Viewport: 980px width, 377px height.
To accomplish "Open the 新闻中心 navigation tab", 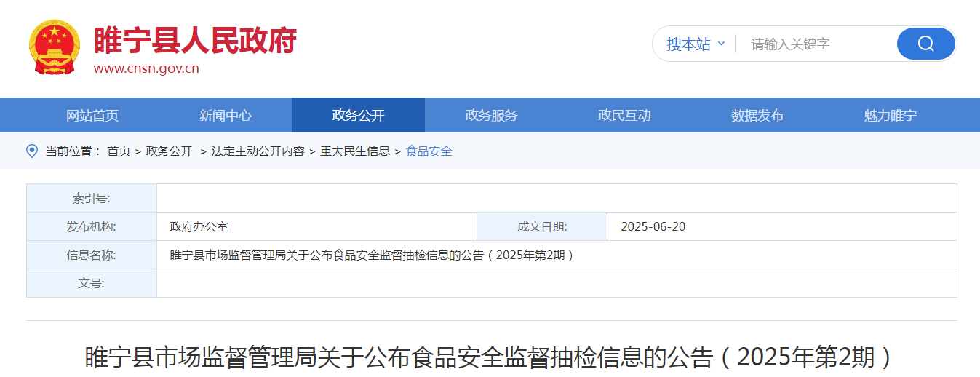I will [x=226, y=115].
